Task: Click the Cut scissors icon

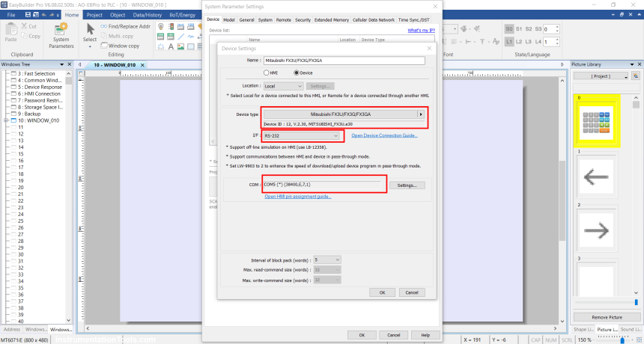Action: click(x=30, y=26)
